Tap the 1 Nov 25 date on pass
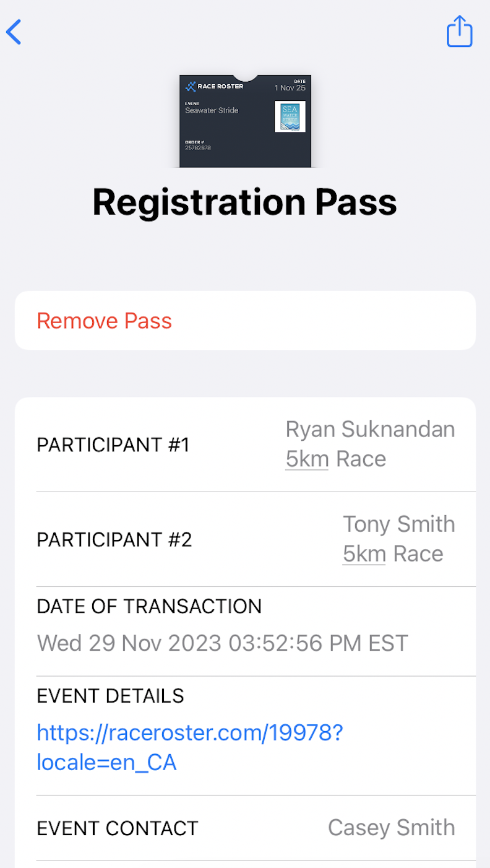Image resolution: width=490 pixels, height=868 pixels. (x=290, y=88)
